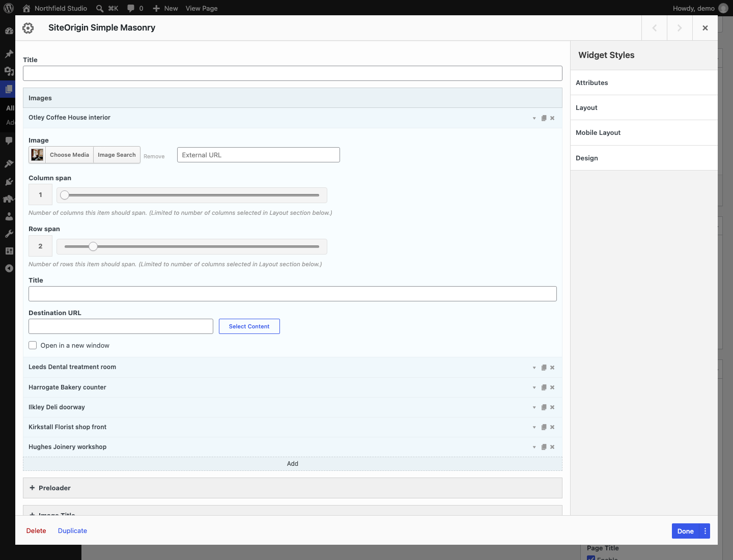Click the Delete widget link
The image size is (733, 560).
pyautogui.click(x=36, y=530)
